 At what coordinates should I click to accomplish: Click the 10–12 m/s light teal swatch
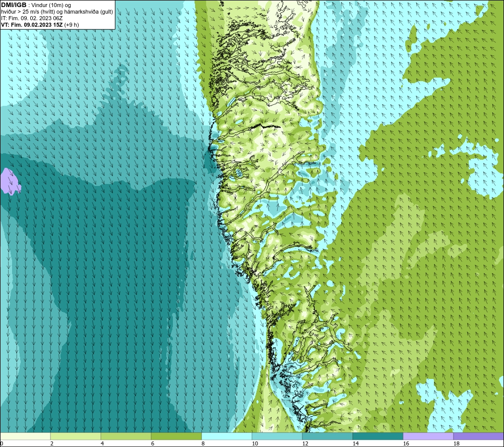(x=277, y=436)
